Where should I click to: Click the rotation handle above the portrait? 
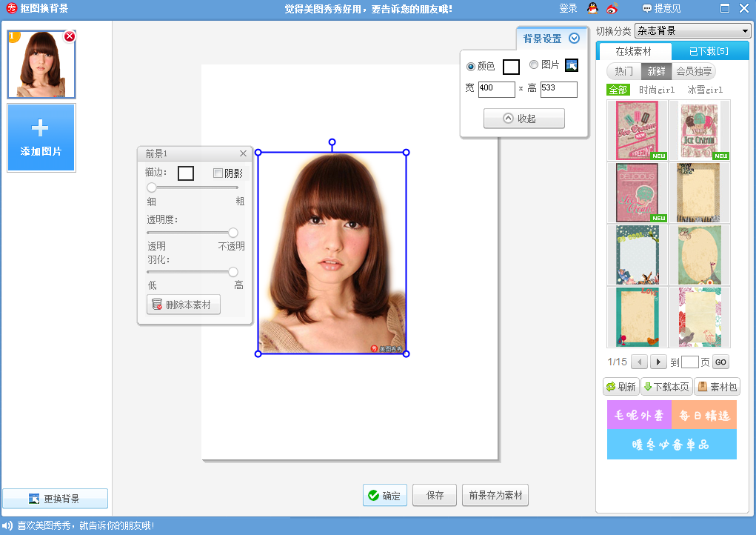(x=332, y=142)
